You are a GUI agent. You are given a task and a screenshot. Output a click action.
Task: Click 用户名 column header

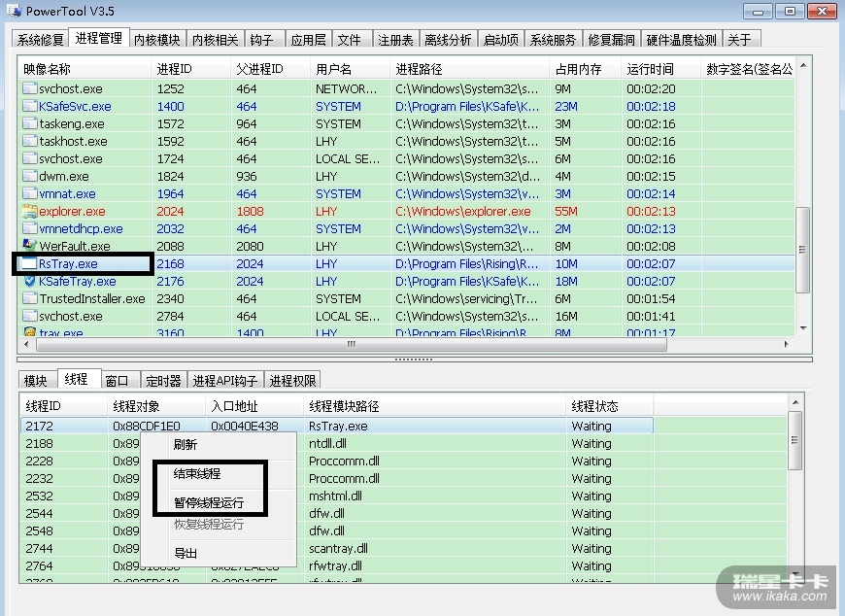tap(350, 69)
